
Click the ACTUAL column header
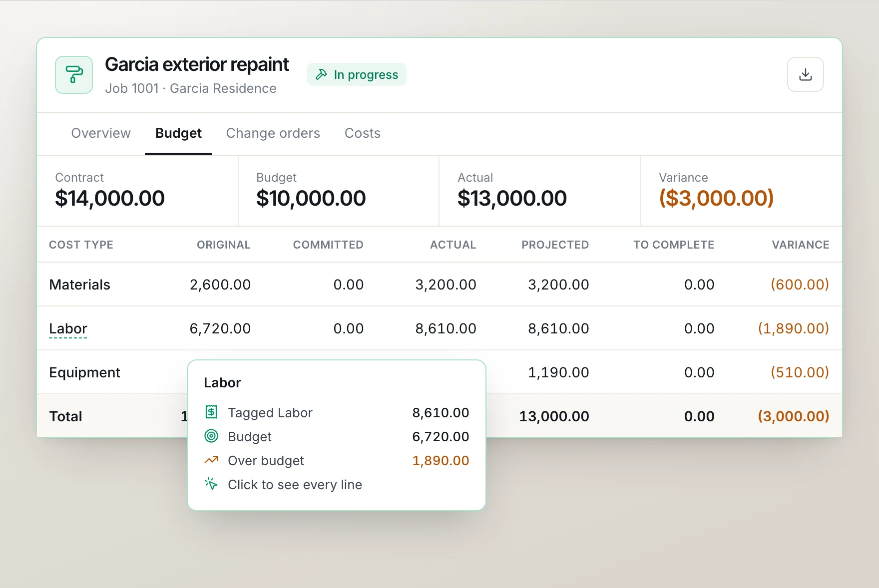point(453,245)
